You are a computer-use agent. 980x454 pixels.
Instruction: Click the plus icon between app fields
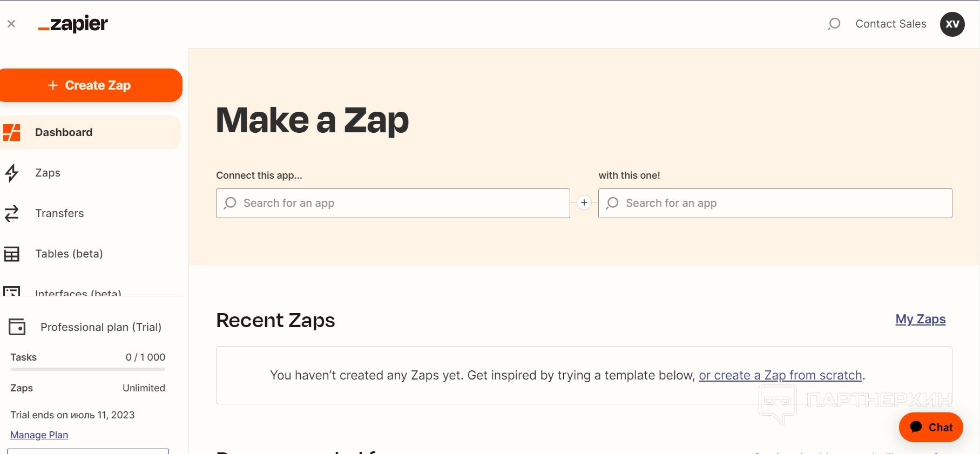tap(584, 203)
